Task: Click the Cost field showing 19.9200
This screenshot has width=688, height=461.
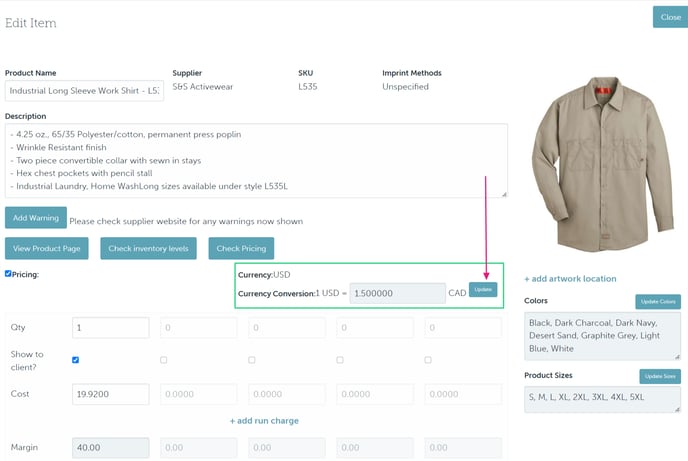Action: point(110,395)
